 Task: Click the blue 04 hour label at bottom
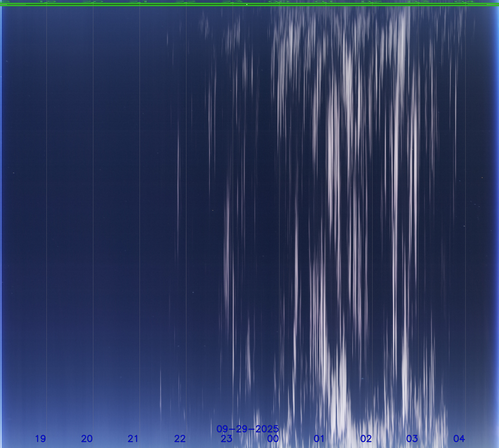[459, 438]
